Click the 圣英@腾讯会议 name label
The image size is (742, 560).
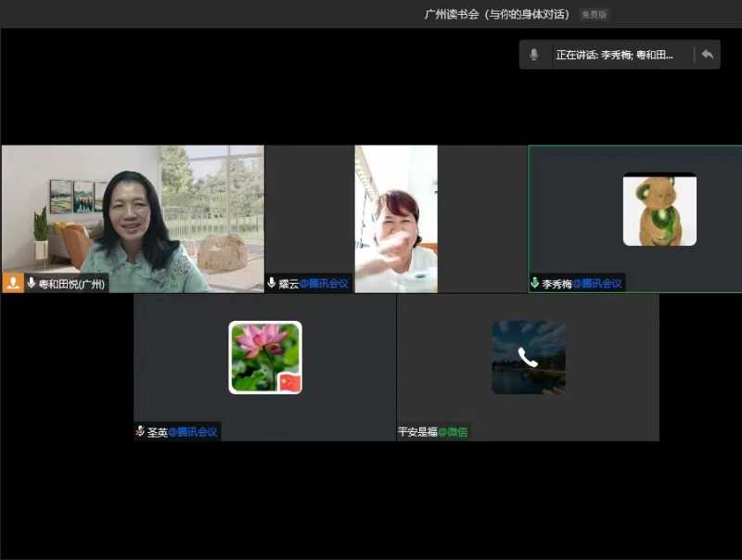[183, 432]
